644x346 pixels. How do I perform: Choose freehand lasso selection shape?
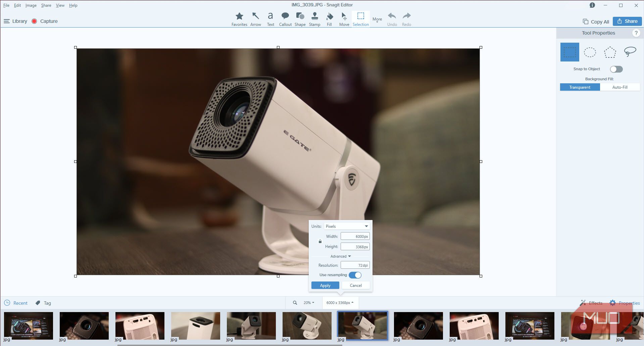[x=630, y=52]
